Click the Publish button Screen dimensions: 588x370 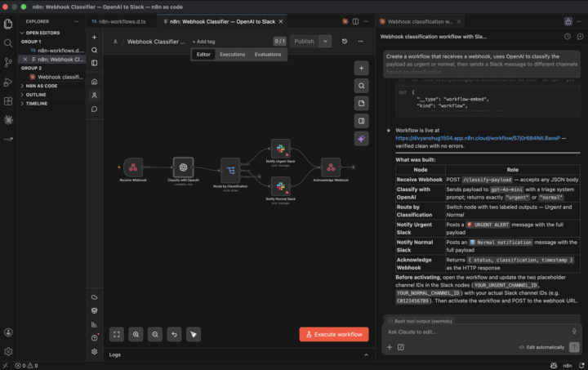304,41
